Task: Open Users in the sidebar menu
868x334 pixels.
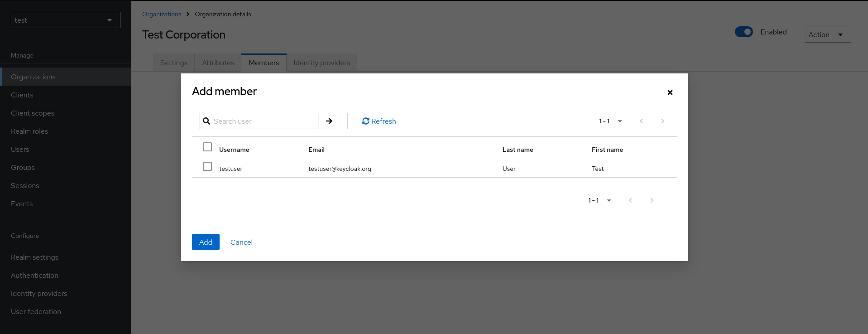Action: 20,149
